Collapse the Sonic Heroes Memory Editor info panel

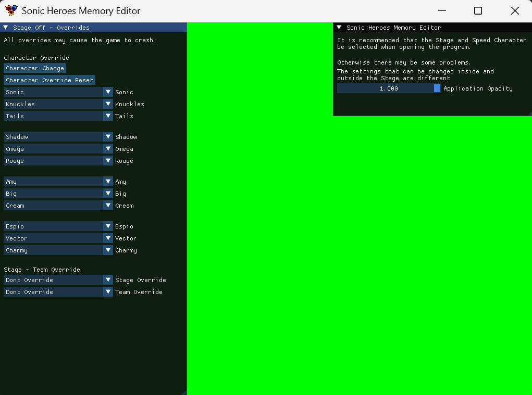point(339,28)
